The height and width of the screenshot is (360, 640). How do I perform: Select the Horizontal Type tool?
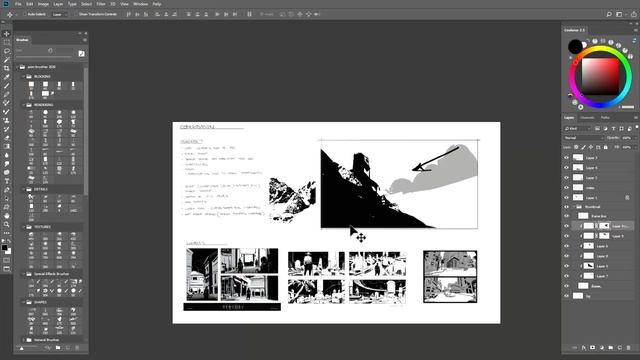pyautogui.click(x=7, y=181)
